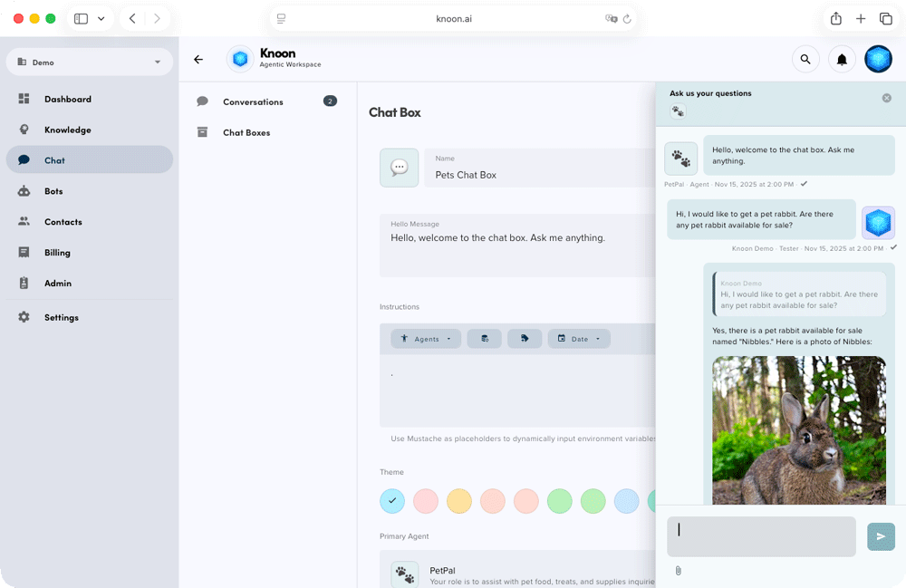Click the search magnifier in the top bar
The image size is (906, 588).
[805, 59]
